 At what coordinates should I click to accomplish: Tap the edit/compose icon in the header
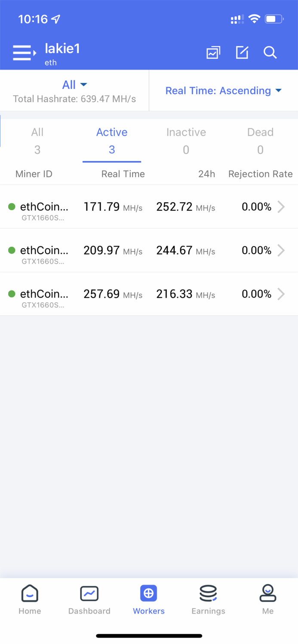point(242,52)
